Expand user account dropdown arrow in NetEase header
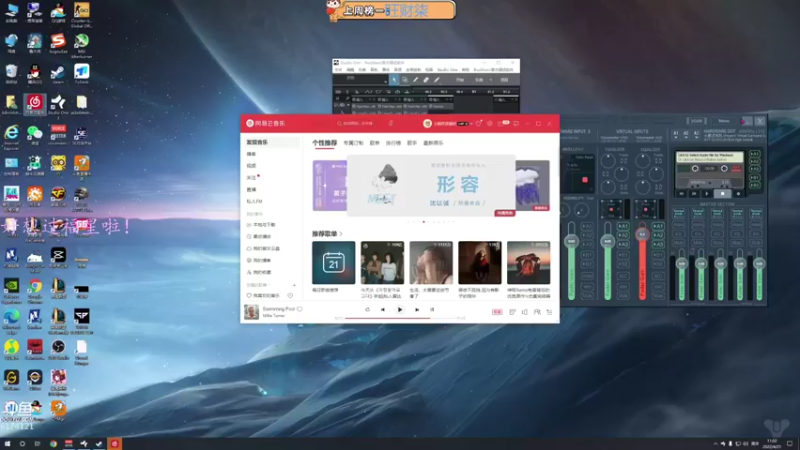The image size is (800, 450). [x=471, y=123]
